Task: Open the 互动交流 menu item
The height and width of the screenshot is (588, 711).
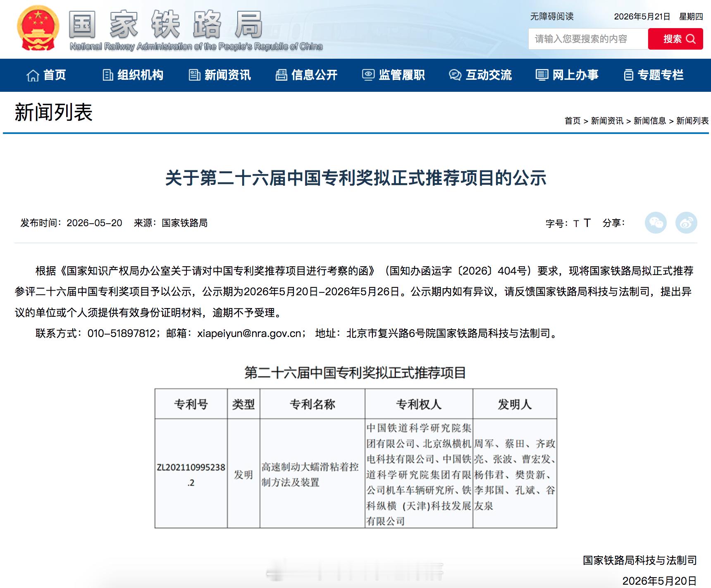Action: 489,75
